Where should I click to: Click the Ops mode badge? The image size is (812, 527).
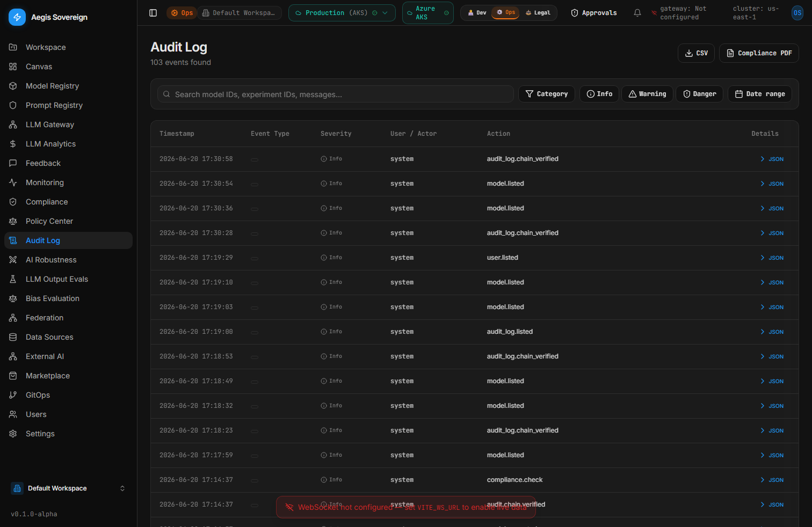(x=182, y=13)
